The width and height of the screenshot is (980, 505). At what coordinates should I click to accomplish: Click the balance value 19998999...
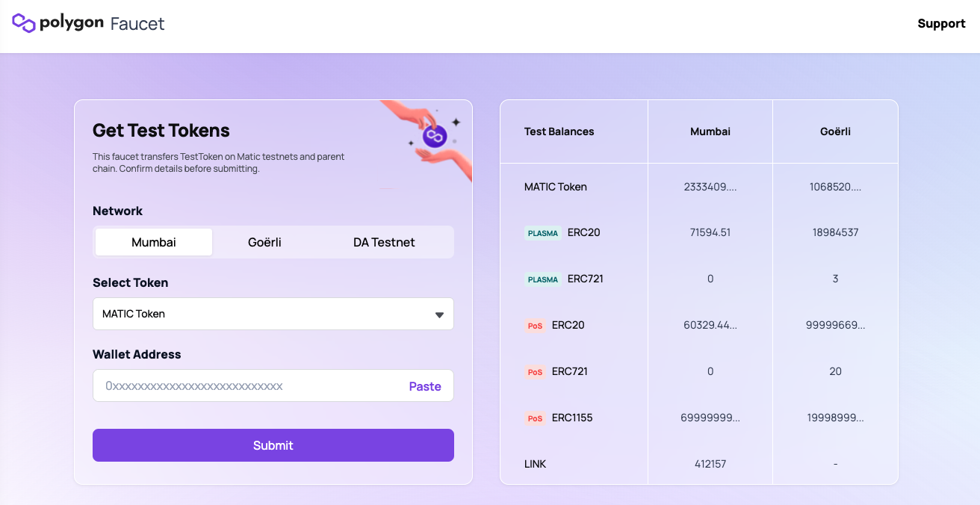click(835, 418)
